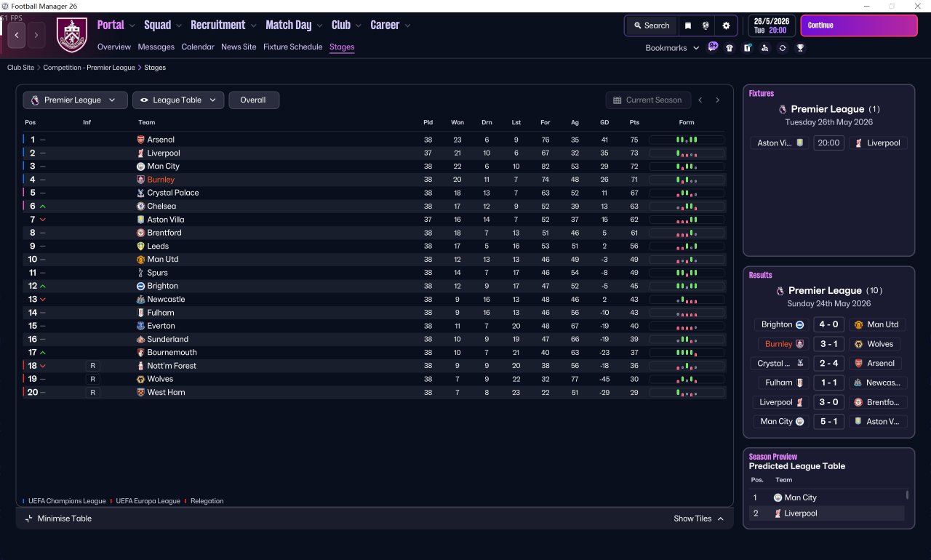Screen dimensions: 931x560
Task: Click the Everton badge in league table
Action: click(x=141, y=326)
